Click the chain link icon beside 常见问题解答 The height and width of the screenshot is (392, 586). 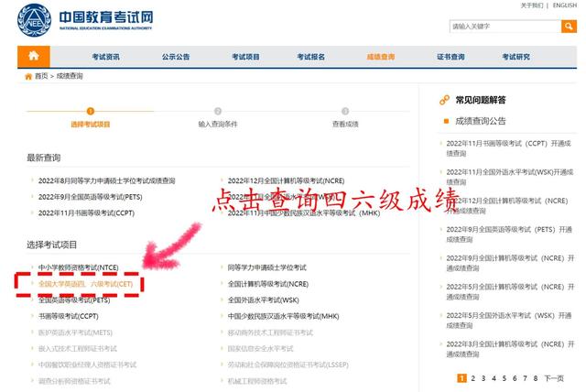(444, 100)
